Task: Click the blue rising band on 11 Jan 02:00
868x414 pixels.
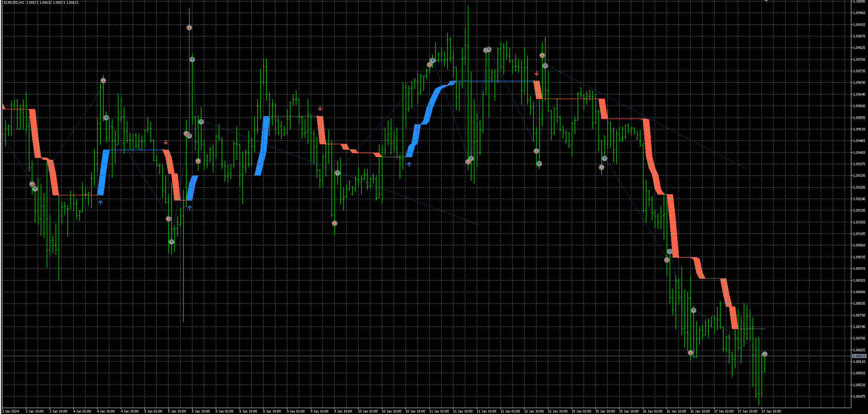Action: 432,104
